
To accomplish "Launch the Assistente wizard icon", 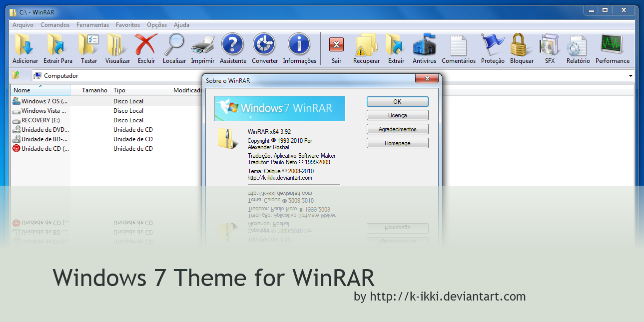I will tap(233, 46).
